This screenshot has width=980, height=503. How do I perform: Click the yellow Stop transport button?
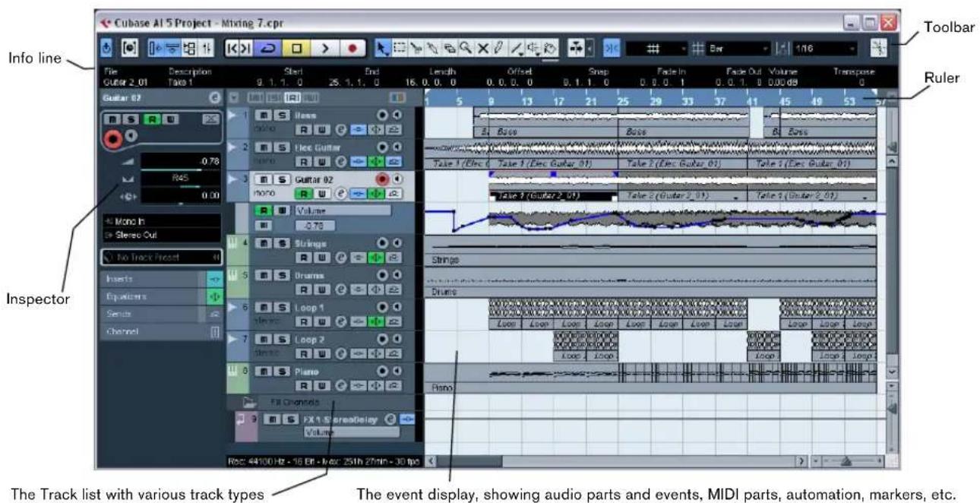296,48
